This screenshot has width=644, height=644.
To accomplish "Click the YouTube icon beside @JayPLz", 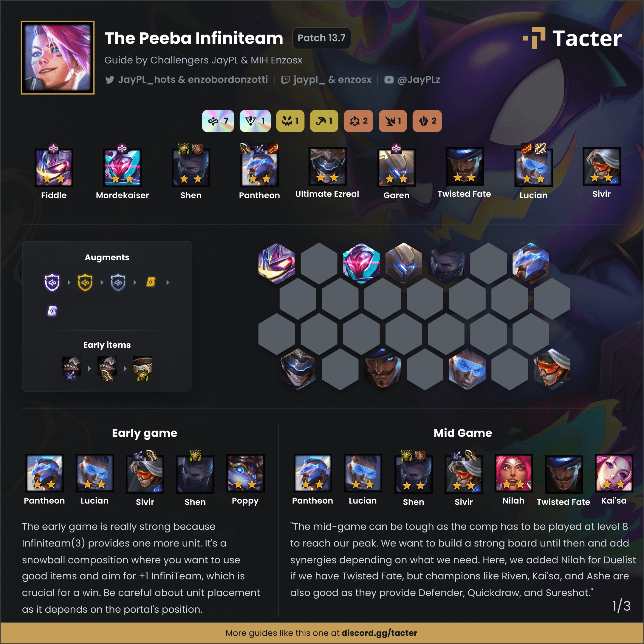I will (389, 80).
